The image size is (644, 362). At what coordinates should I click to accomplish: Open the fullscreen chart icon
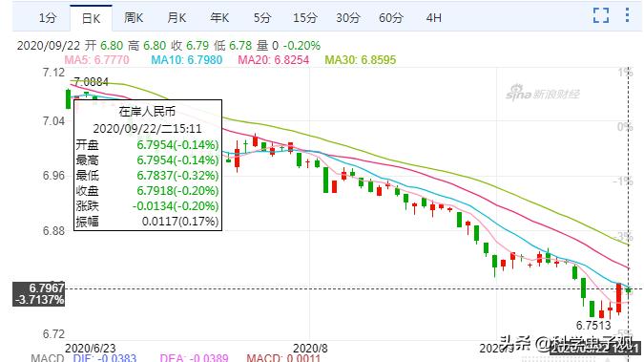point(601,15)
